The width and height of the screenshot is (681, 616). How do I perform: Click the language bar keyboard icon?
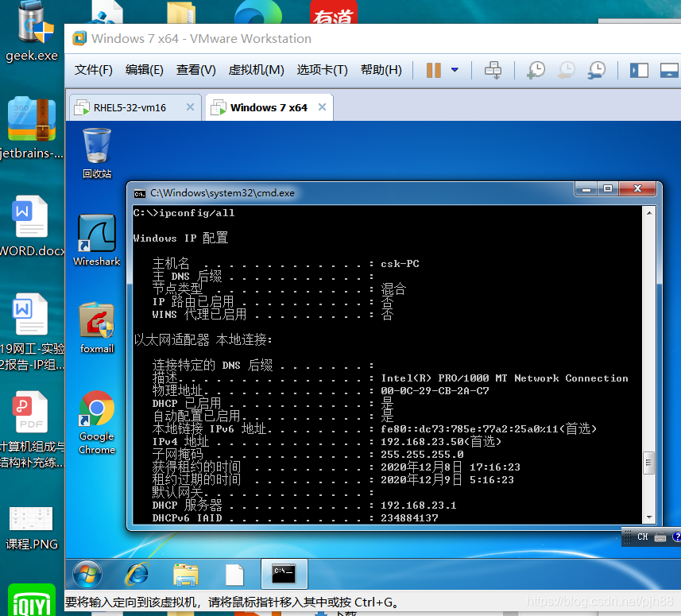coord(660,537)
